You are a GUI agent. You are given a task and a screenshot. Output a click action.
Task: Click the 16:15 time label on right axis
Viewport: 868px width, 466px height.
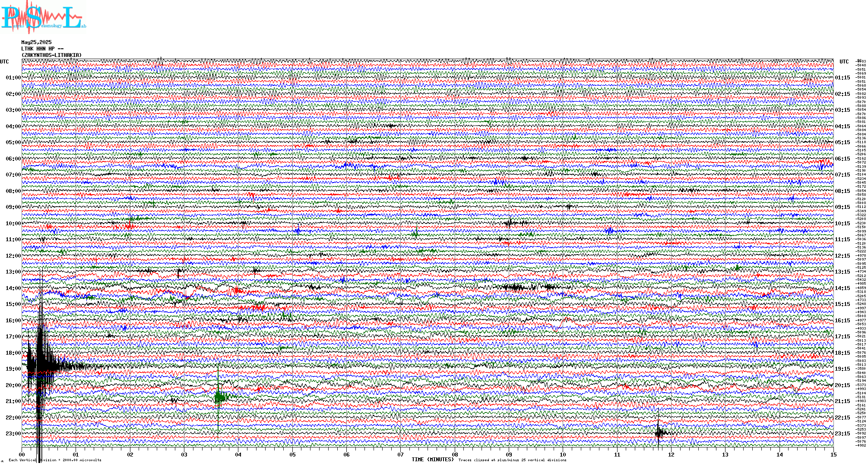pyautogui.click(x=843, y=321)
